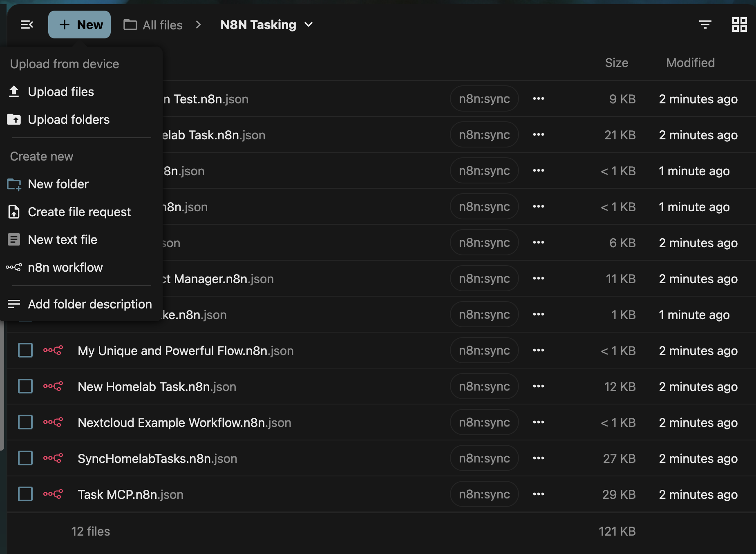Image resolution: width=756 pixels, height=554 pixels.
Task: Open Task MCP.n8n.json file
Action: tap(130, 494)
